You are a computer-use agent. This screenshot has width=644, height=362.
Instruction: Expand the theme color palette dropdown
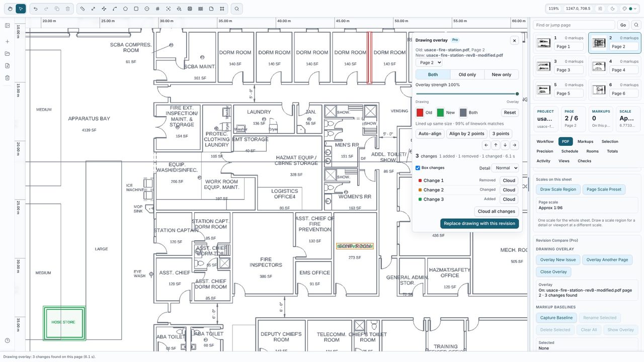point(630,9)
